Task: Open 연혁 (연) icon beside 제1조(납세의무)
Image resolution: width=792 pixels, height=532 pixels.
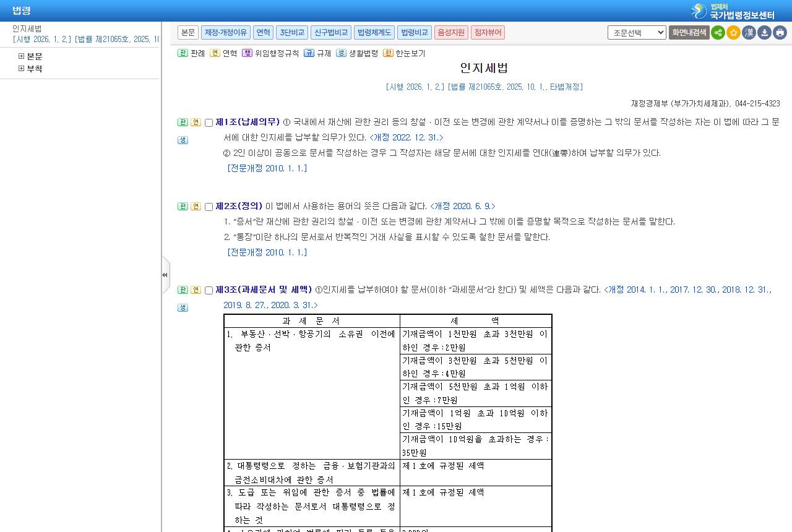Action: pos(196,122)
